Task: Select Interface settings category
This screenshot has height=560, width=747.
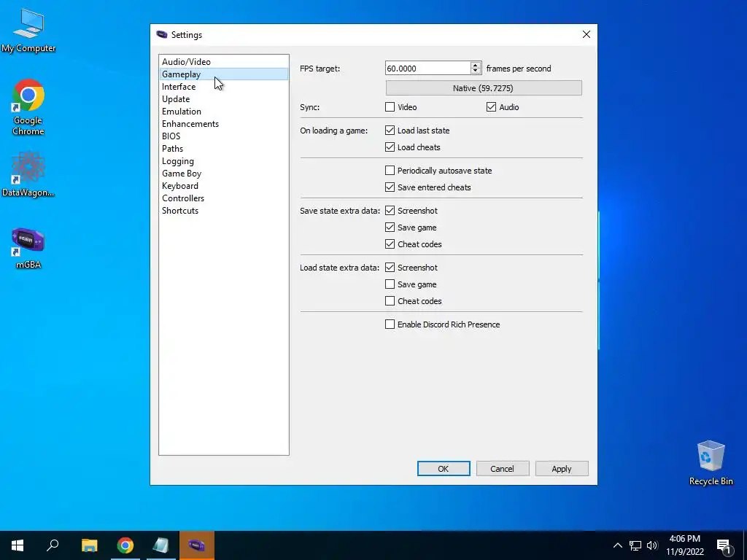Action: [x=223, y=87]
